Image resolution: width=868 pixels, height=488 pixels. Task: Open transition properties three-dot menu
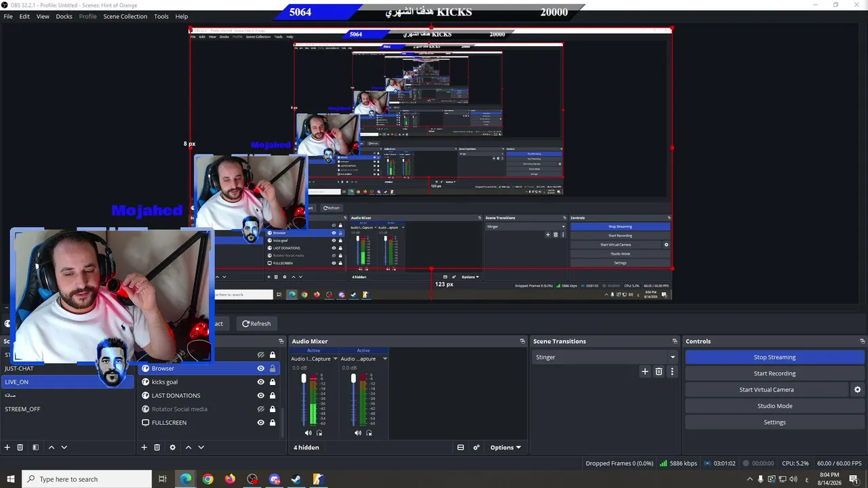pyautogui.click(x=672, y=371)
